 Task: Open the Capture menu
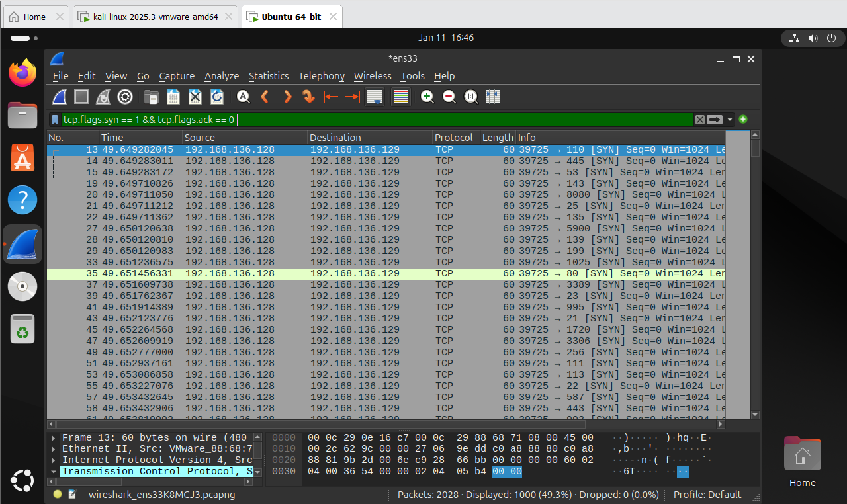coord(177,76)
